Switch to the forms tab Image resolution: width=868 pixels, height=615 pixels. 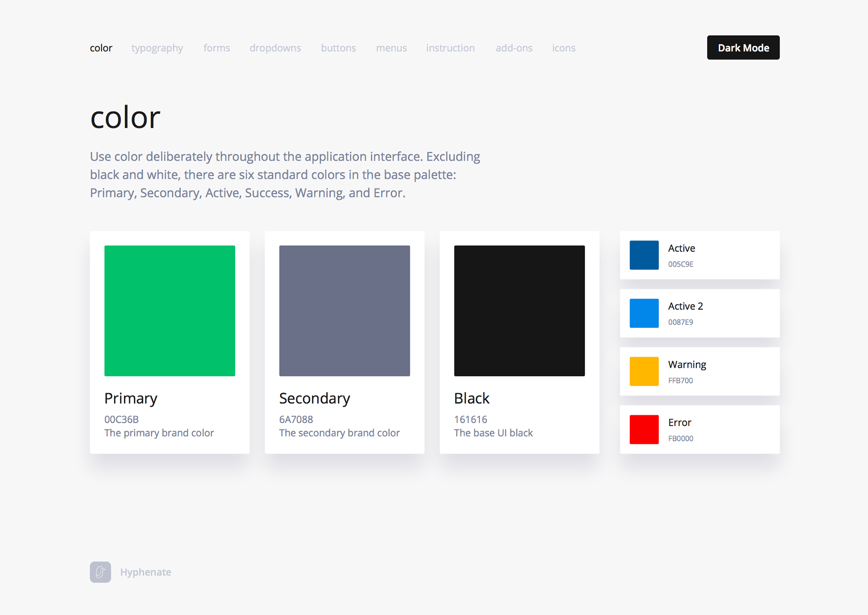217,48
